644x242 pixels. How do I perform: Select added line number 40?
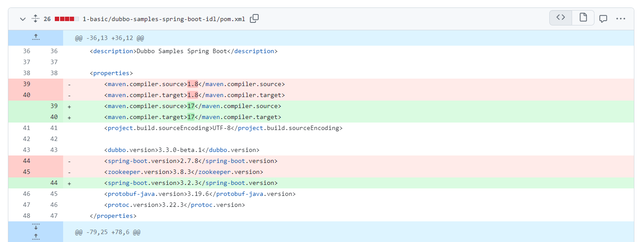point(54,117)
